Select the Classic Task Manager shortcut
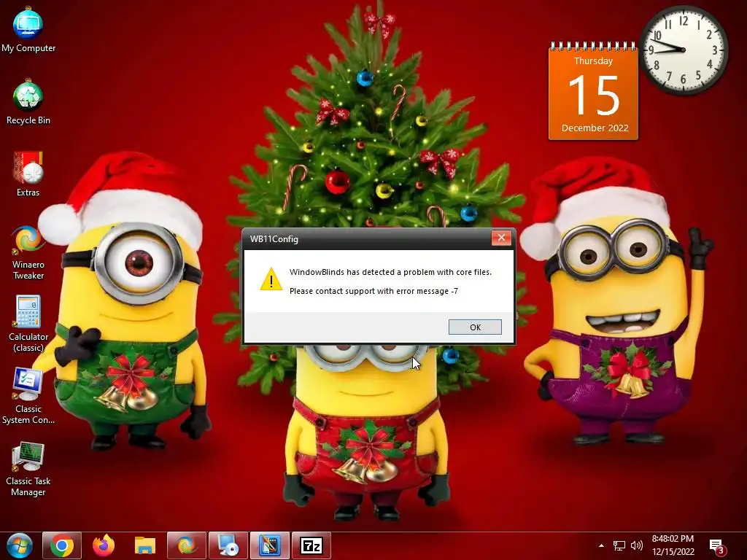 tap(28, 470)
